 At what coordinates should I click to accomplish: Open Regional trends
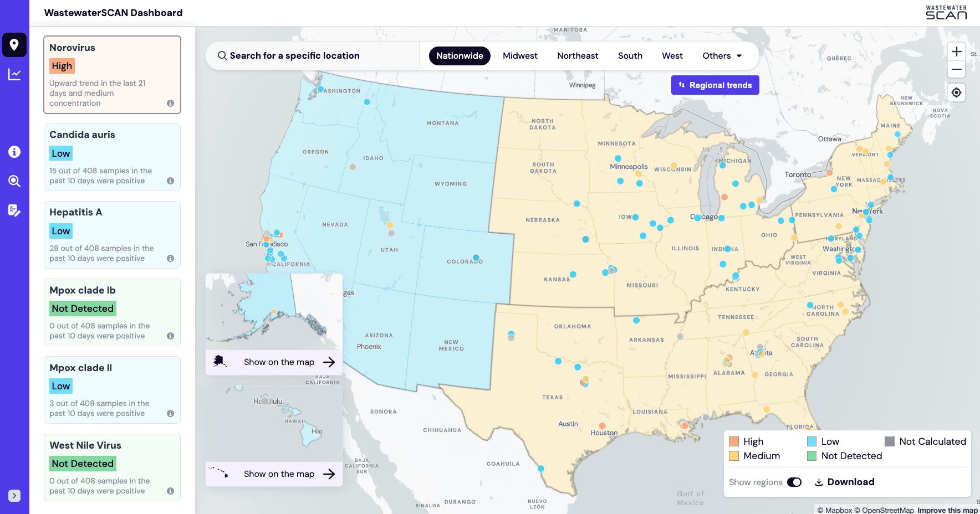[715, 85]
